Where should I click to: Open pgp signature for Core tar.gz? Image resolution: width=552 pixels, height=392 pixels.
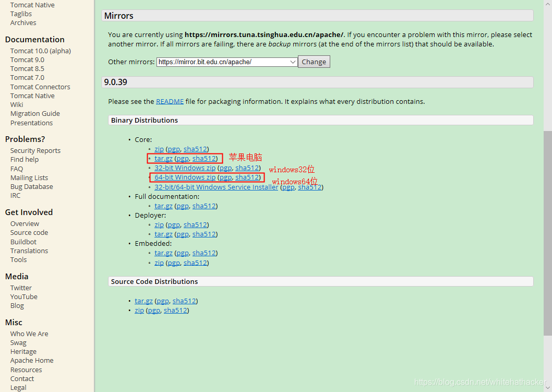[183, 159]
